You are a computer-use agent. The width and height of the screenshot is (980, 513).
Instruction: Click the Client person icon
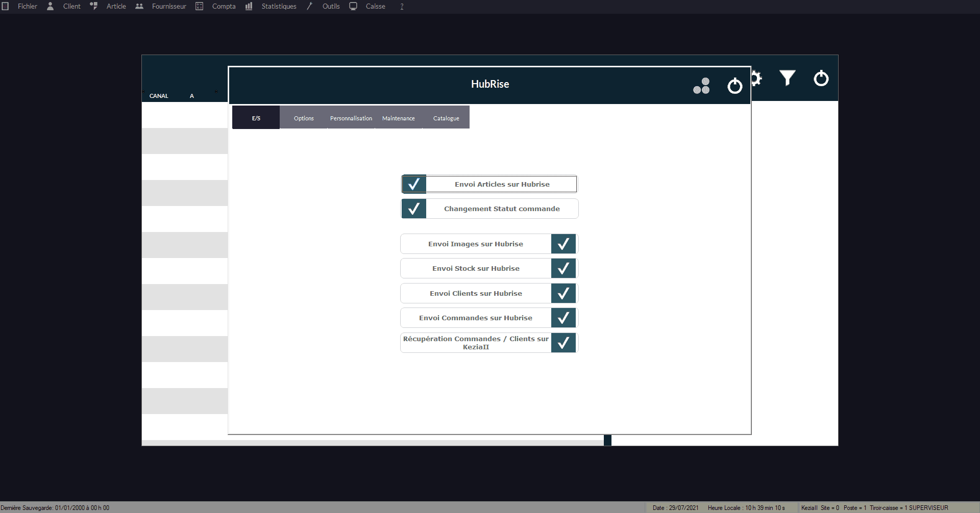50,6
